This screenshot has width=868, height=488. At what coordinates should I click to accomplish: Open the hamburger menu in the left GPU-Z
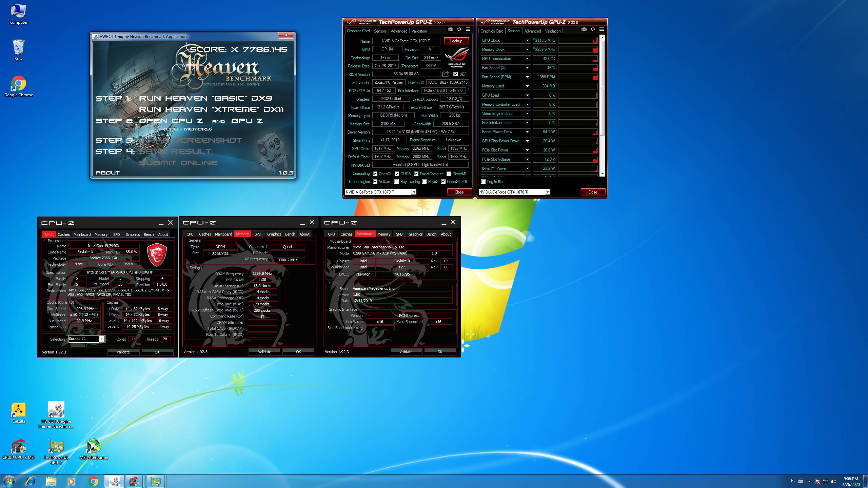click(468, 29)
